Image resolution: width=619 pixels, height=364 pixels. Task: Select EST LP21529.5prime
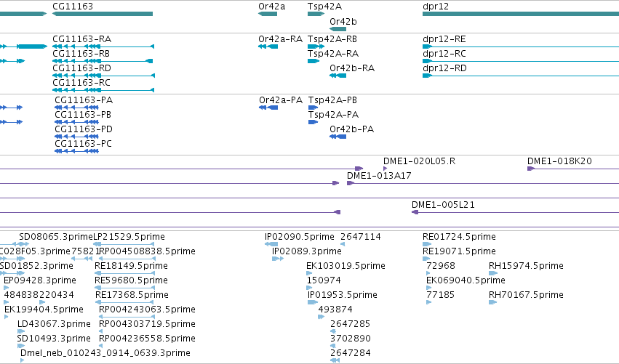[129, 237]
